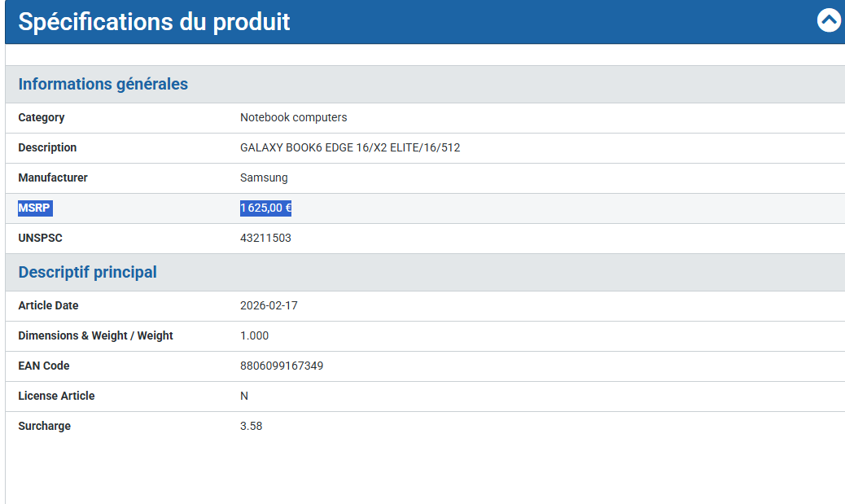The image size is (845, 504).
Task: Click the Dimensions & Weight / Weight label
Action: [x=95, y=335]
